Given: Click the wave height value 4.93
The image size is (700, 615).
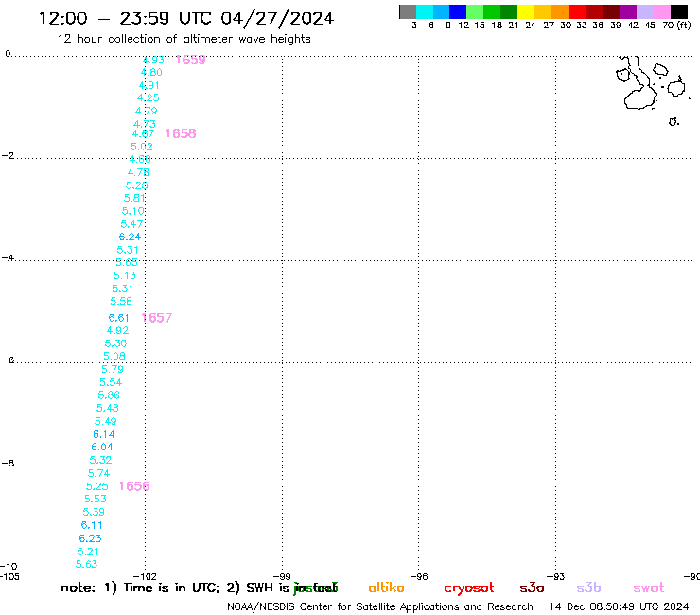Looking at the screenshot, I should (x=153, y=60).
